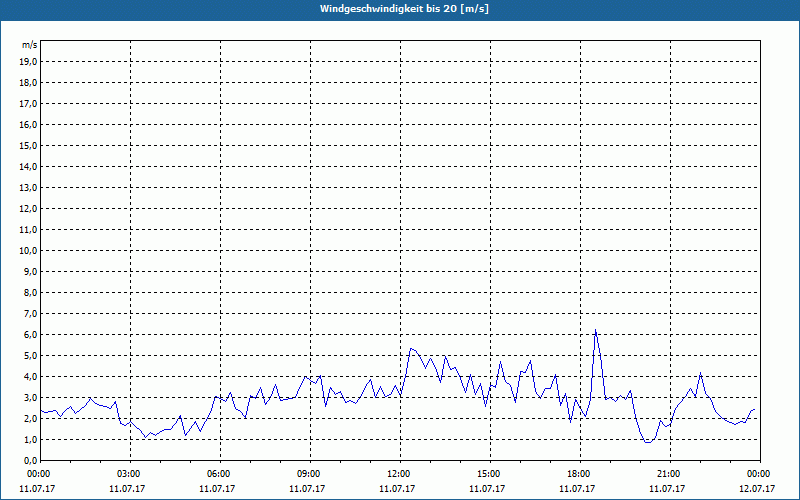Viewport: 800px width, 500px height.
Task: Click the 12.07.17 date label
Action: (x=757, y=488)
